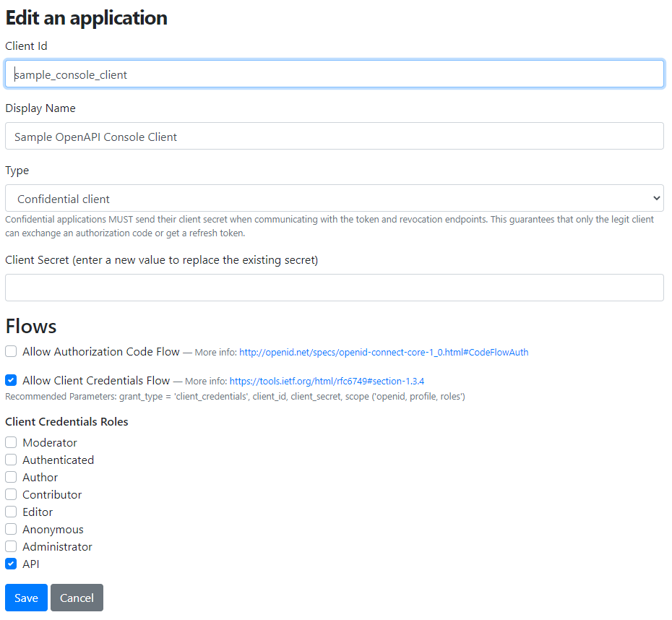This screenshot has width=672, height=620.
Task: Click the 'Display Name' field label
Action: pyautogui.click(x=40, y=108)
